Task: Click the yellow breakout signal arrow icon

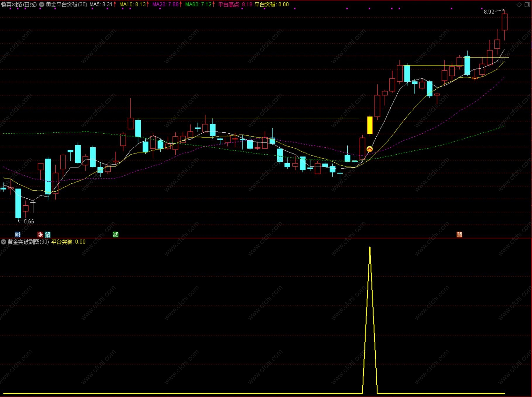Action: 370,149
